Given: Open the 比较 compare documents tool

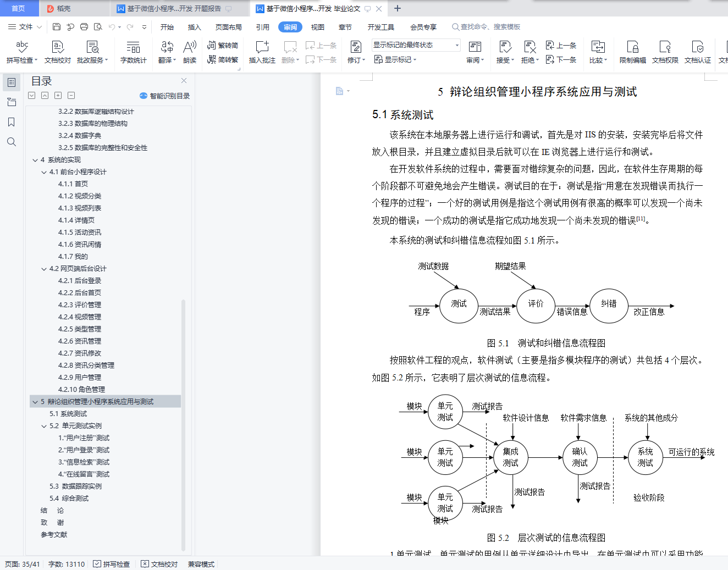Looking at the screenshot, I should click(x=598, y=52).
